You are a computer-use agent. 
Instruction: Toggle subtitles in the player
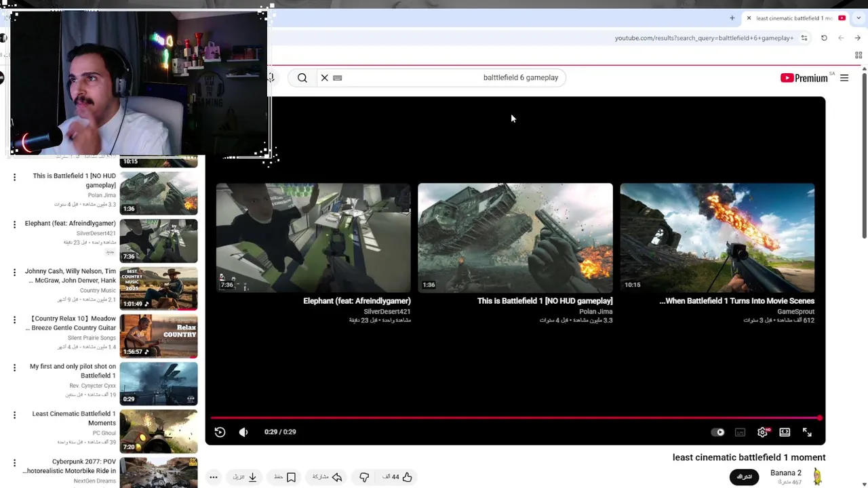[x=741, y=432]
